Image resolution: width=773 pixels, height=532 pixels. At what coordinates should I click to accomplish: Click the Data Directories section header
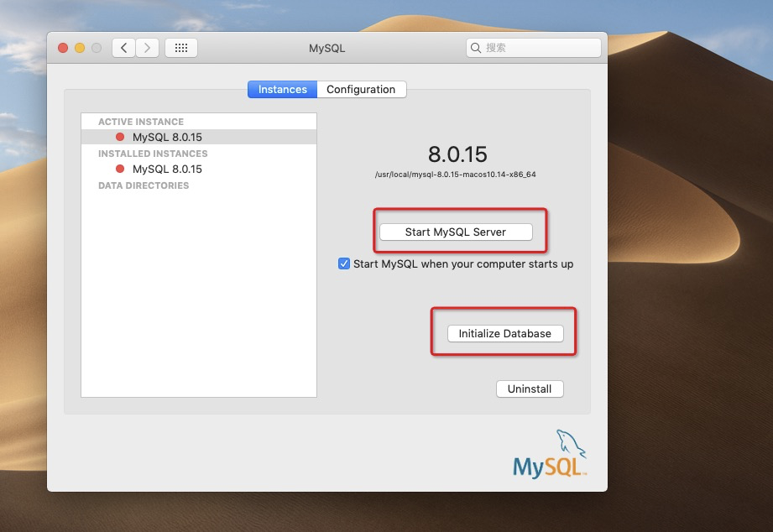[x=144, y=185]
